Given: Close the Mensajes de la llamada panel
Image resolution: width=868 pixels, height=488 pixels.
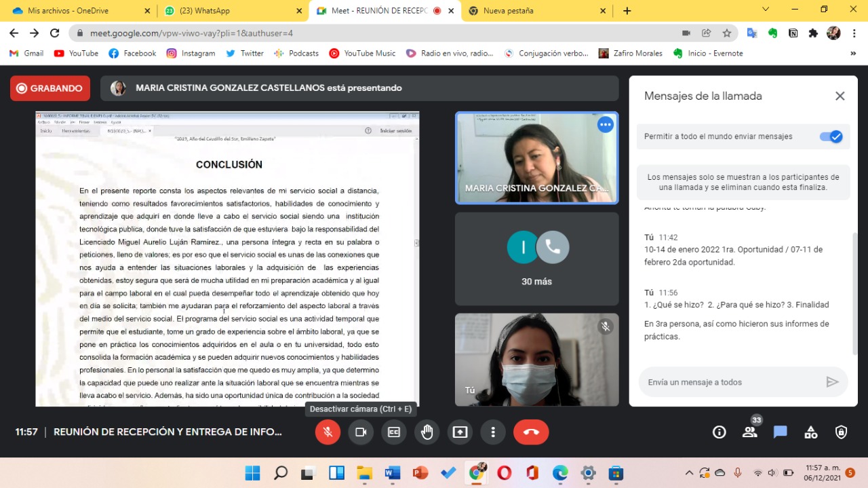Looking at the screenshot, I should coord(840,96).
